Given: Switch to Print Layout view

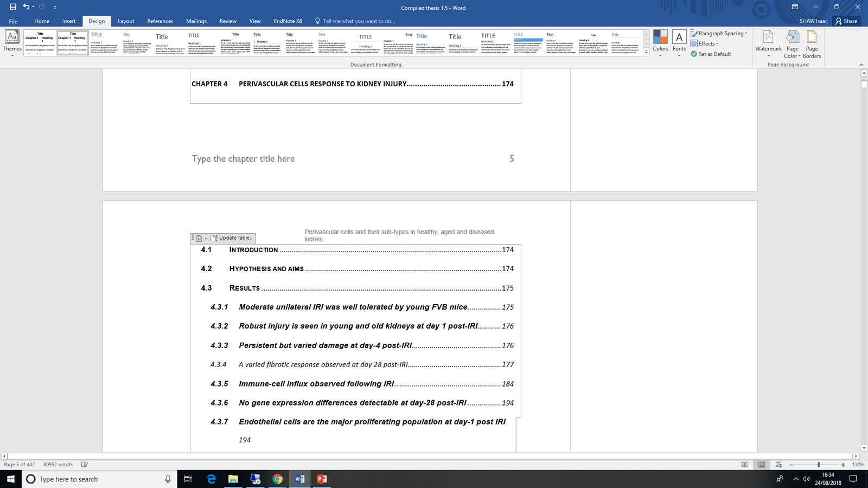Looking at the screenshot, I should coord(762,465).
